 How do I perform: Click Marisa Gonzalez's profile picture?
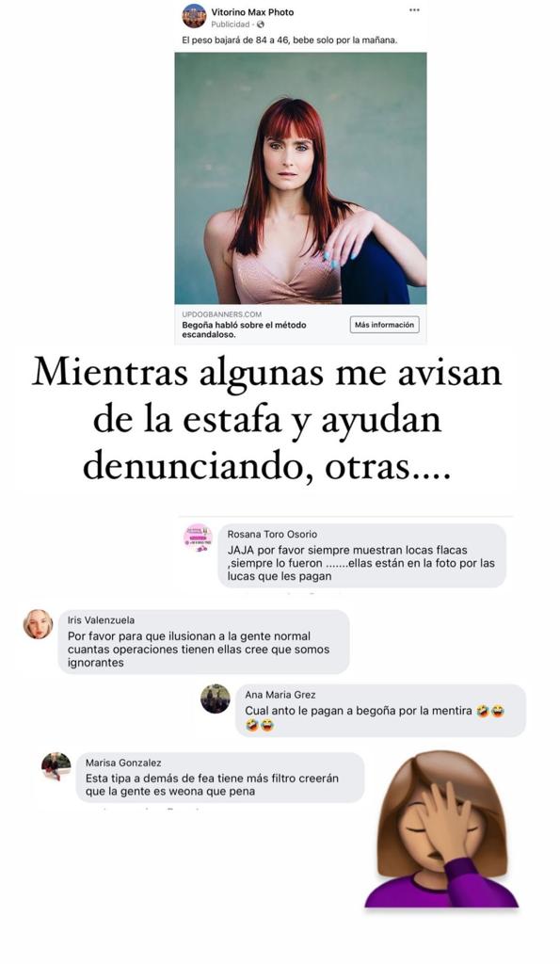pos(56,766)
